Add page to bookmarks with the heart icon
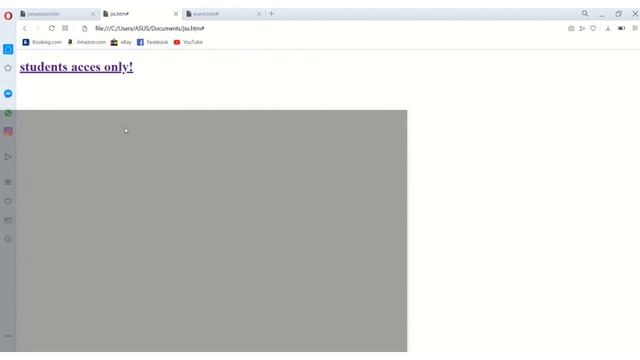Viewport: 640px width, 360px height. coord(593,29)
